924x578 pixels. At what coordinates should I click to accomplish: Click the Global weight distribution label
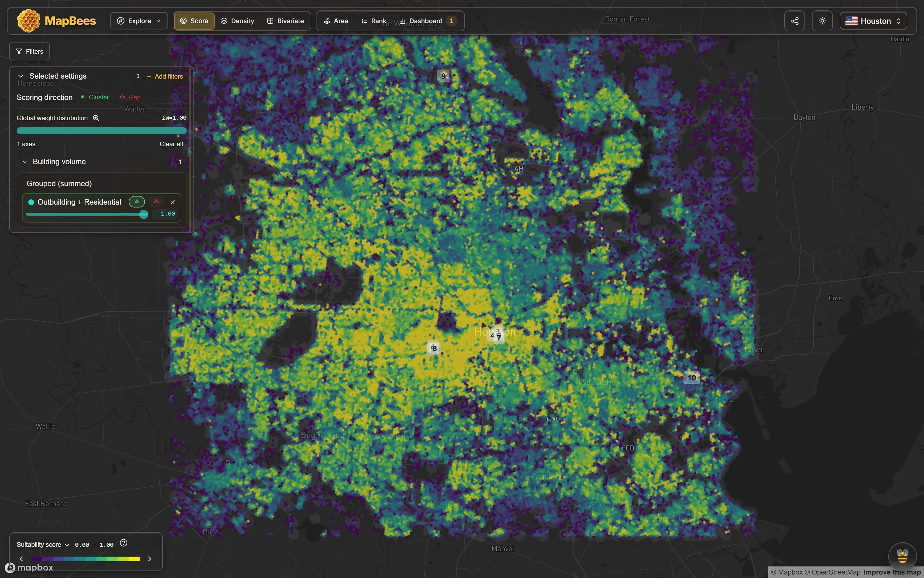coord(52,118)
